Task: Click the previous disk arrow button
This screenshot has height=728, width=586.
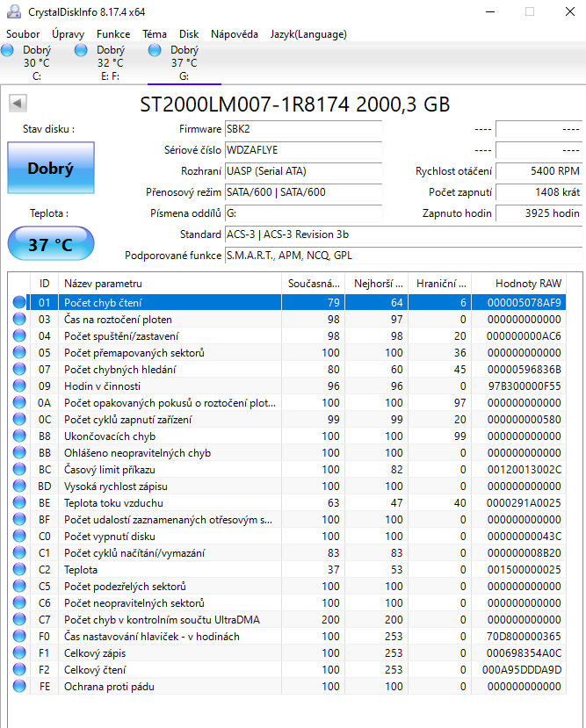Action: click(x=18, y=104)
